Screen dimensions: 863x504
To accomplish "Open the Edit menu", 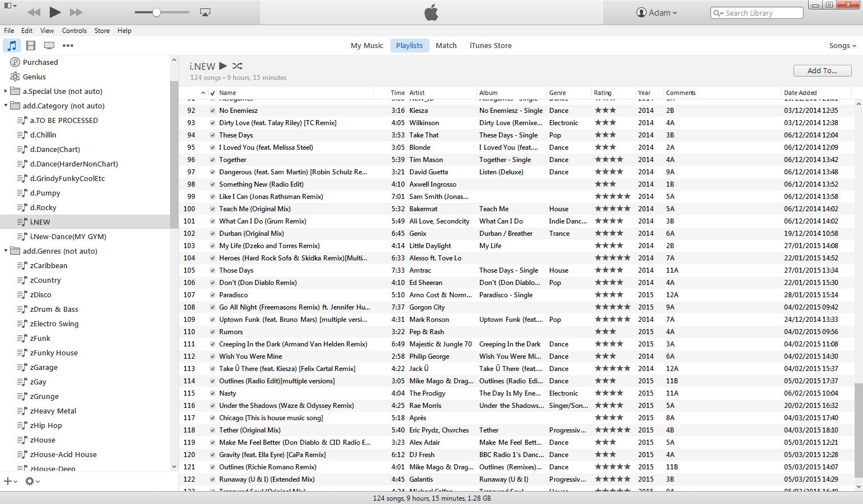I will [27, 31].
